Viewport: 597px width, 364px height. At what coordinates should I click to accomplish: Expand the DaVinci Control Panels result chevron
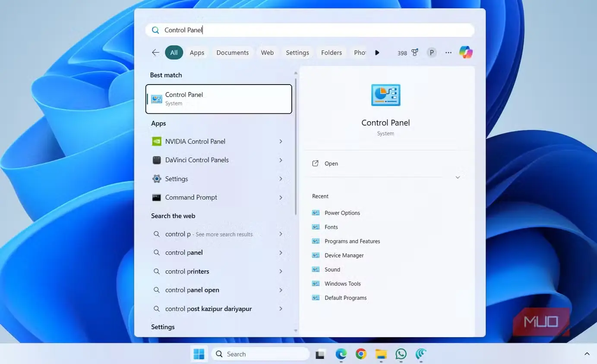(x=281, y=160)
